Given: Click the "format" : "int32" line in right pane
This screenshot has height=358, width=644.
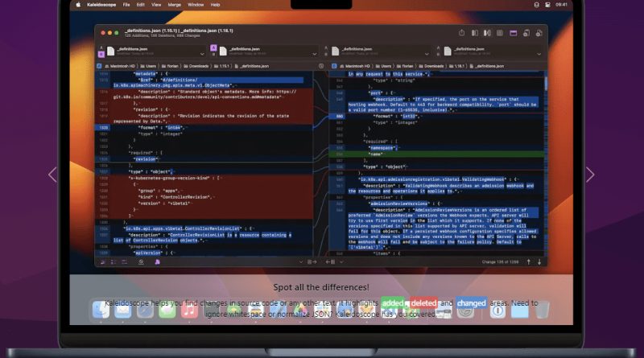Looking at the screenshot, I should [x=436, y=116].
